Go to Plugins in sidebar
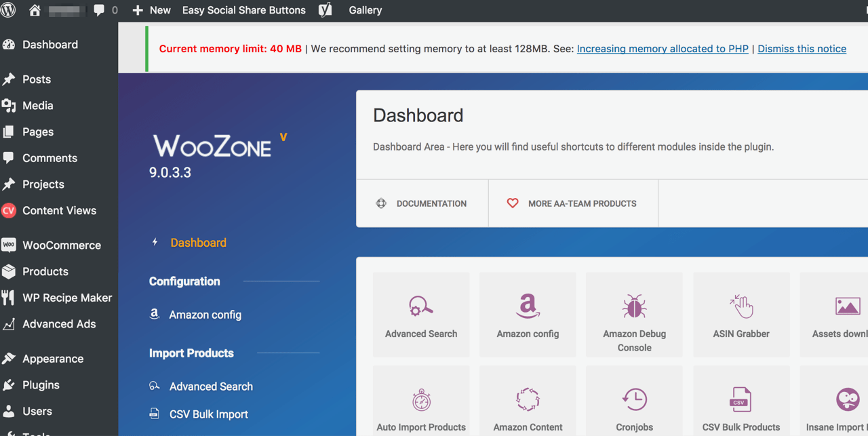This screenshot has width=868, height=436. (x=41, y=385)
